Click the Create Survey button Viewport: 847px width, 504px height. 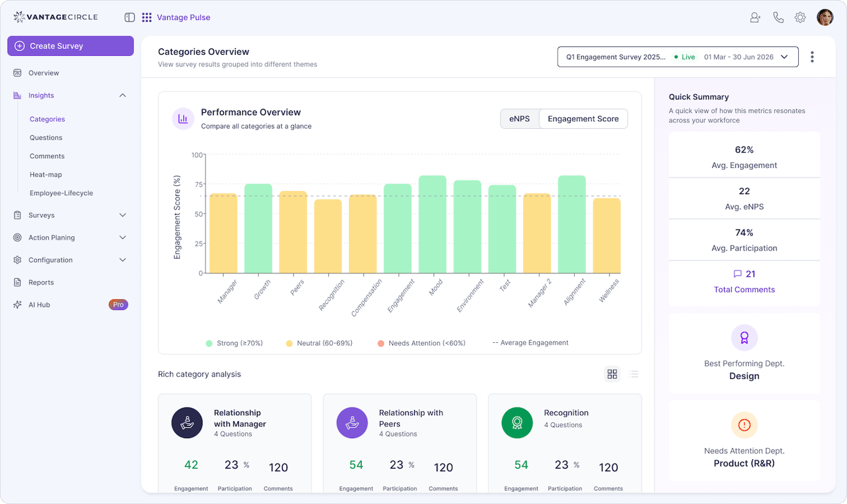[x=70, y=45]
